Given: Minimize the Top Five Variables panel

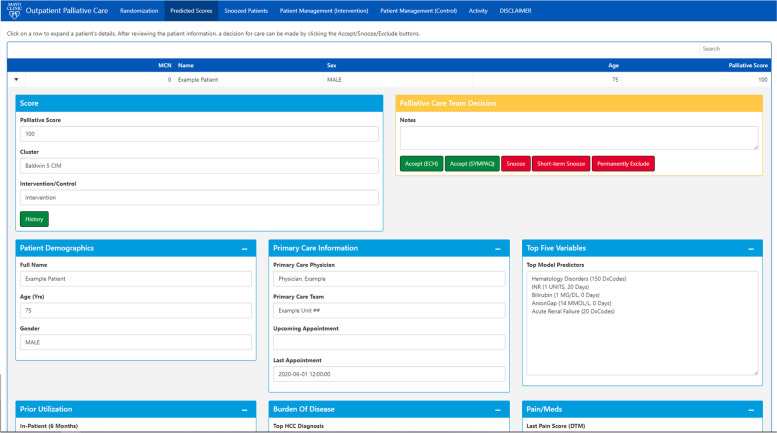Looking at the screenshot, I should click(752, 248).
